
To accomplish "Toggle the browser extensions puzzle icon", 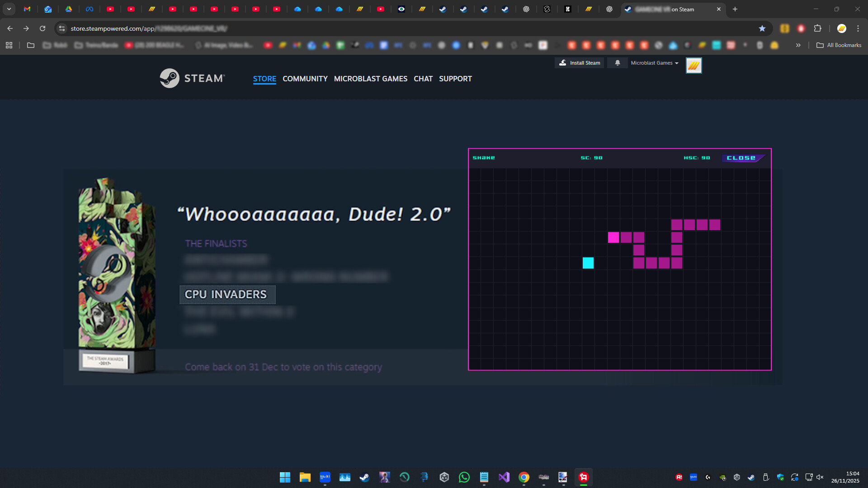I will click(x=818, y=28).
